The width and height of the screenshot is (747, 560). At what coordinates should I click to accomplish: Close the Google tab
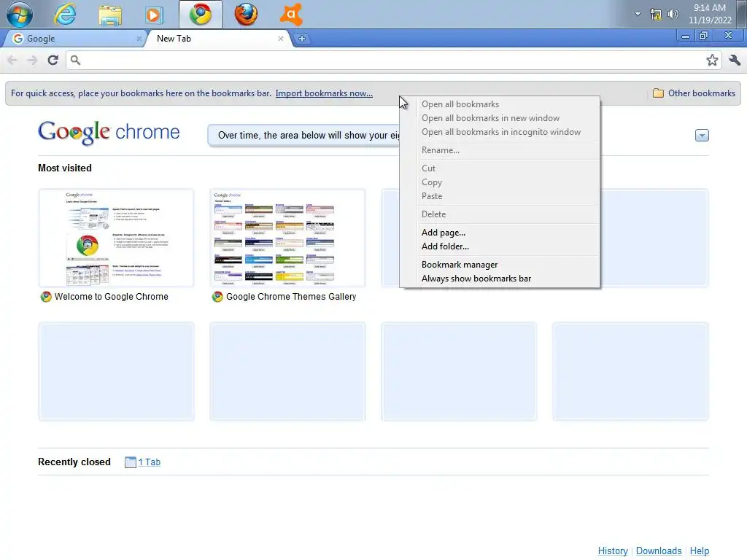[139, 39]
